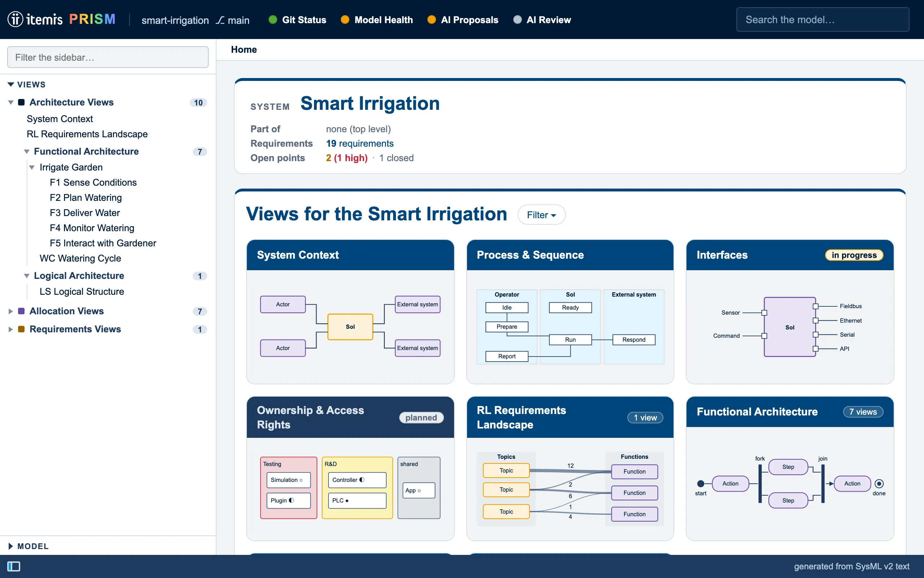Open the Ownership & Access Rights card
This screenshot has height=578, width=924.
[350, 468]
